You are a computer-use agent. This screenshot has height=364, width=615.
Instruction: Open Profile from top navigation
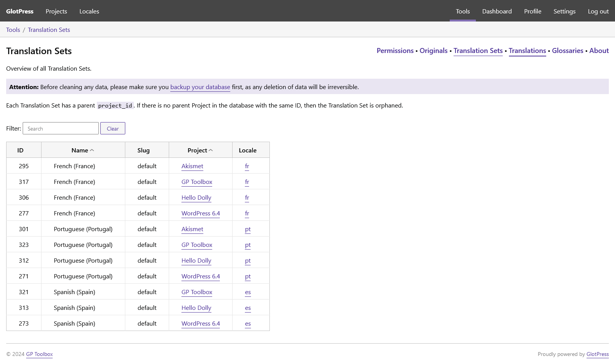[x=533, y=11]
